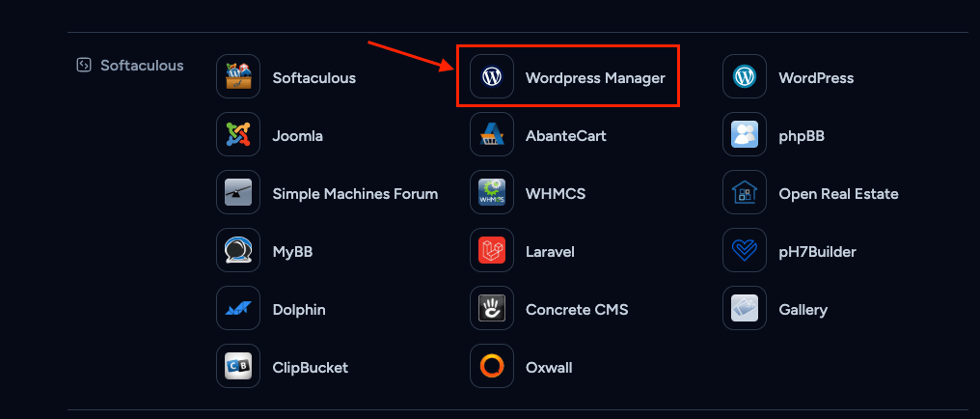Click the WordPress blue logo icon

point(745,76)
